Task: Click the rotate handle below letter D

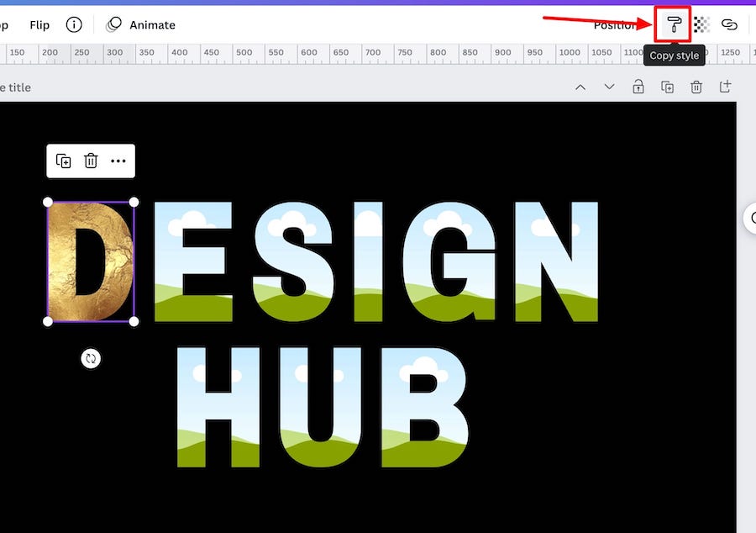Action: [91, 358]
